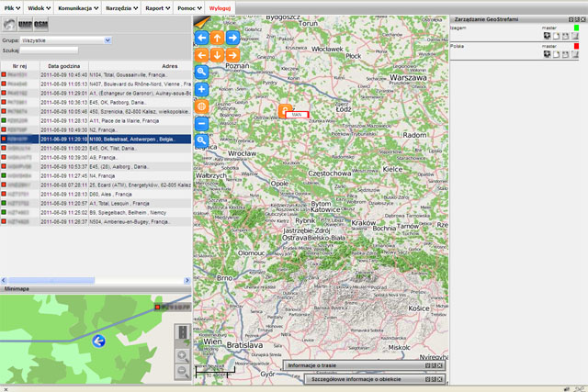Open the Pomoc menu
The image size is (588, 392).
(x=189, y=8)
